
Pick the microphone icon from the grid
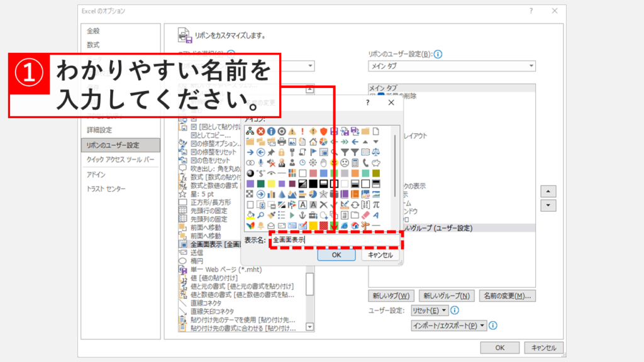point(260,163)
